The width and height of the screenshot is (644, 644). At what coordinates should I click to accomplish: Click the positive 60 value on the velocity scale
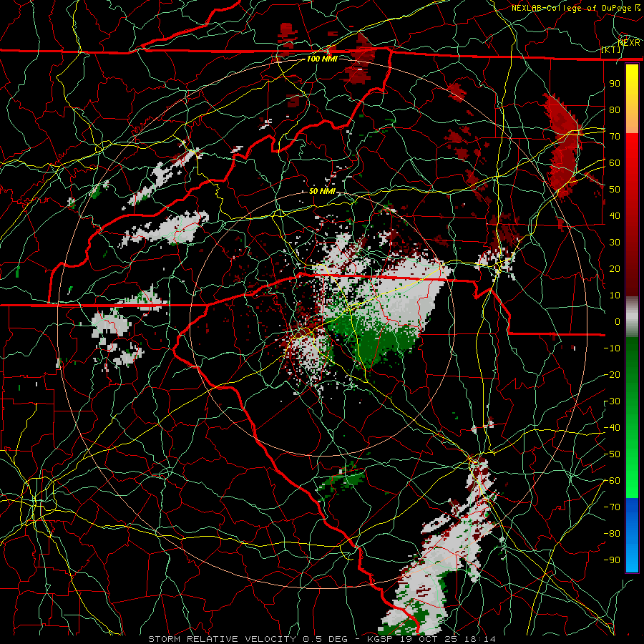615,162
